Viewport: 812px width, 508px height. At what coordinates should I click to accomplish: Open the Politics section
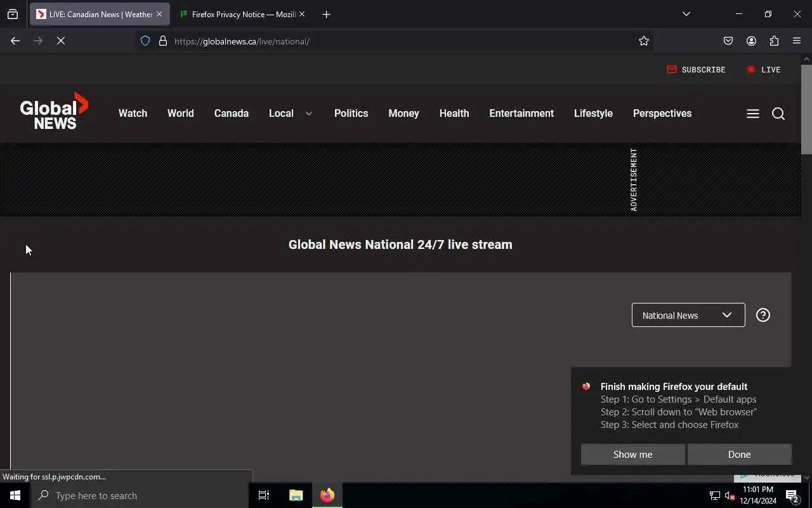(351, 113)
